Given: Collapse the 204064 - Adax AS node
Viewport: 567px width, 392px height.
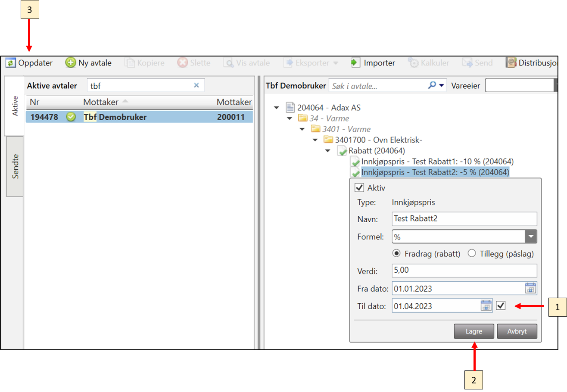Looking at the screenshot, I should pos(276,107).
